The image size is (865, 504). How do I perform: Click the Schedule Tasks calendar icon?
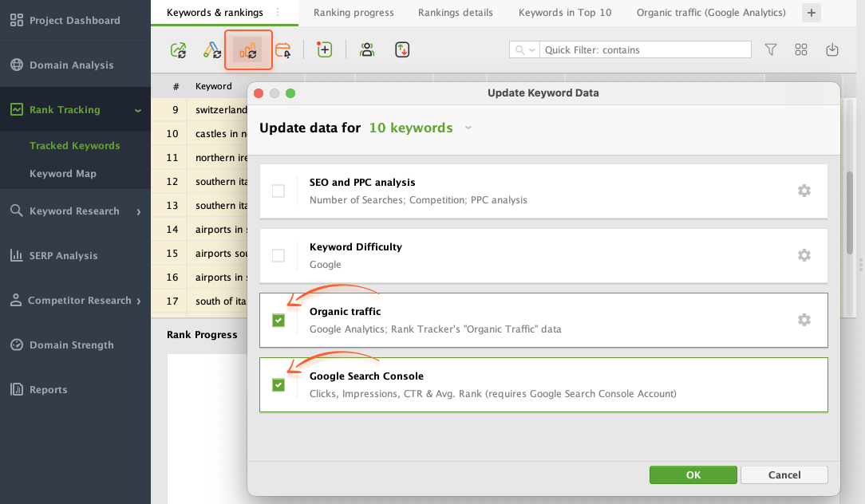pyautogui.click(x=283, y=50)
